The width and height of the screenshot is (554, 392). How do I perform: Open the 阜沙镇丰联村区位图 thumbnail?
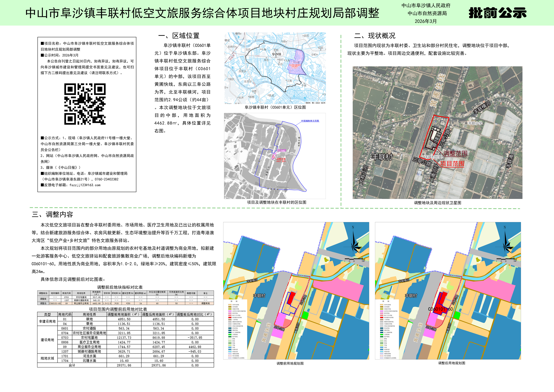275,68
